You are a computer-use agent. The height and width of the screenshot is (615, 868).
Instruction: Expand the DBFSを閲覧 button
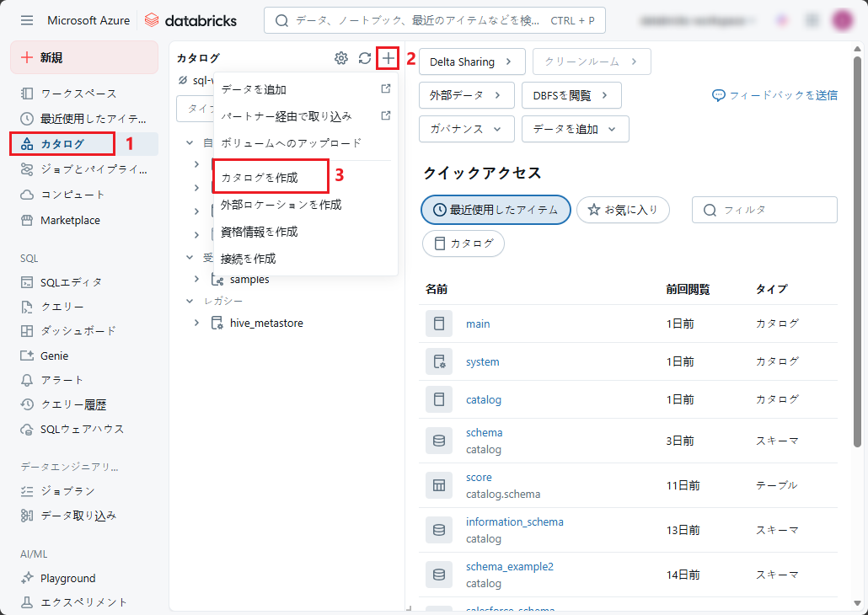point(571,95)
